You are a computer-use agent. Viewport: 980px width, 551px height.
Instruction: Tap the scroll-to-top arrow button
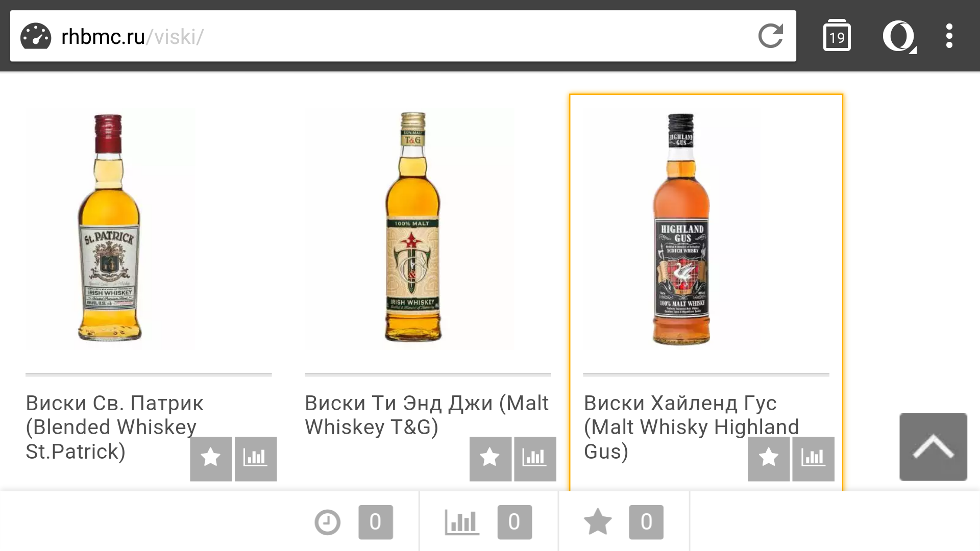(933, 447)
